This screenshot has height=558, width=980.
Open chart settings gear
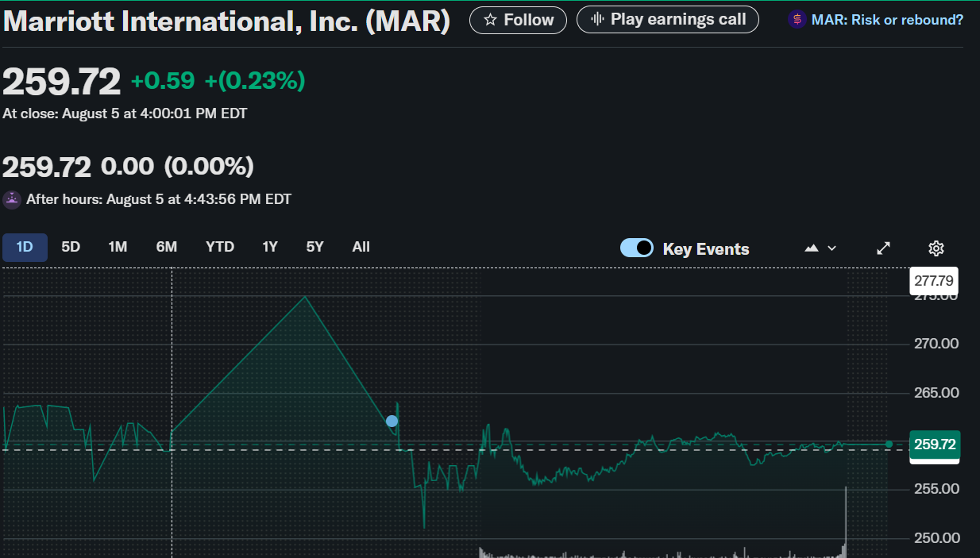click(x=936, y=248)
